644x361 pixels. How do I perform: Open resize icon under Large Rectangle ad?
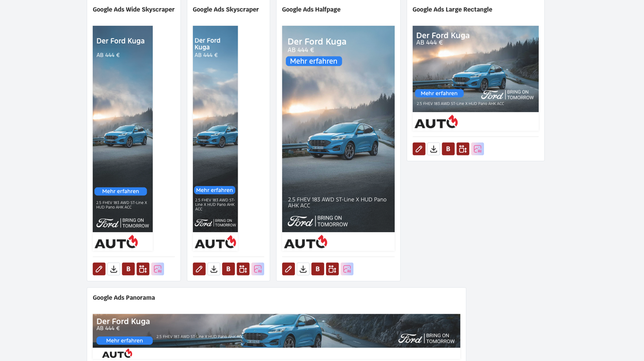[x=463, y=149]
